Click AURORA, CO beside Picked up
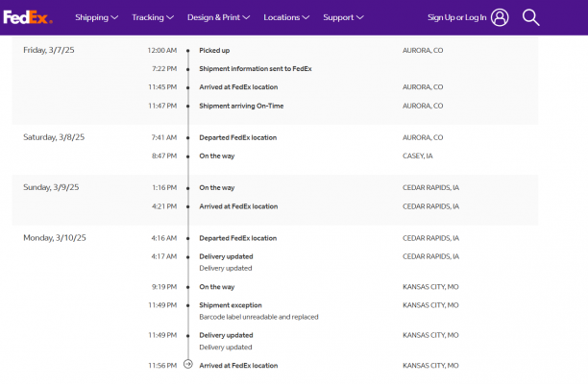Image resolution: width=588 pixels, height=384 pixels. [423, 50]
